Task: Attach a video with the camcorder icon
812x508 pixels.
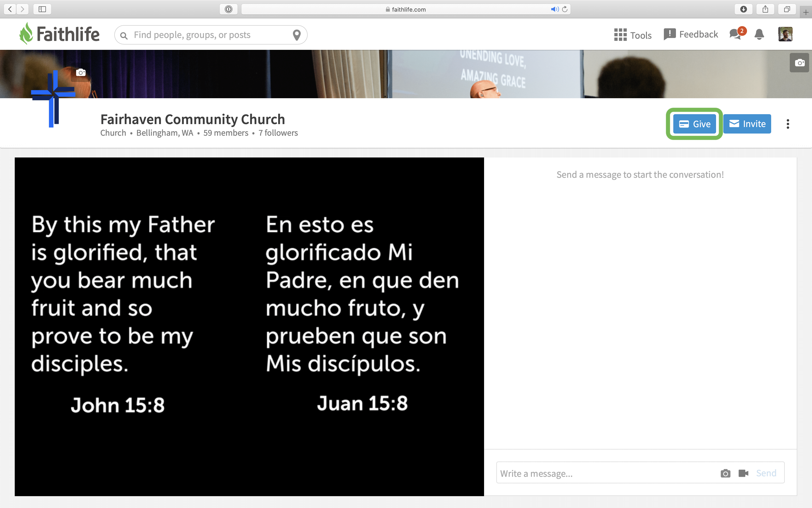Action: pyautogui.click(x=744, y=473)
